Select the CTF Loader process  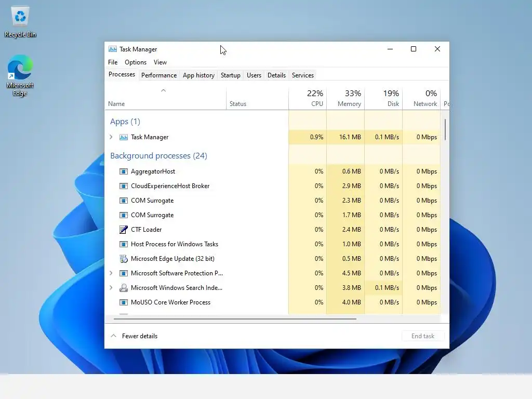pyautogui.click(x=272, y=230)
